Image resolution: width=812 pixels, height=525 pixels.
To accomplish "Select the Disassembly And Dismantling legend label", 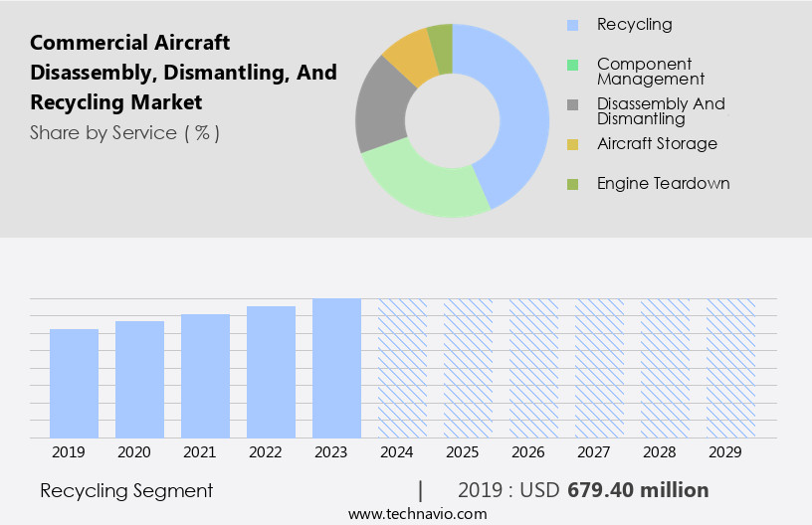I will [x=661, y=111].
